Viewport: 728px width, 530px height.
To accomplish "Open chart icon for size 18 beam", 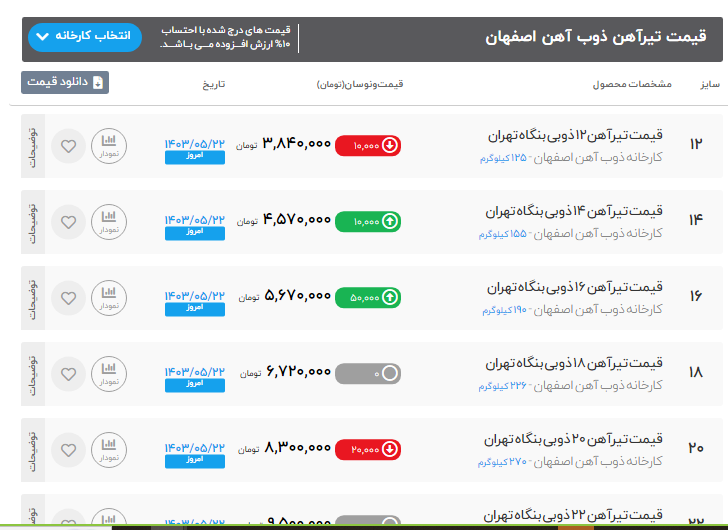I will 109,374.
